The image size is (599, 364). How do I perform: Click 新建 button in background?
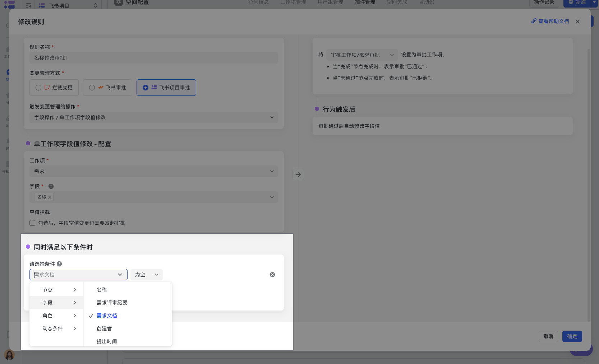[x=577, y=2]
